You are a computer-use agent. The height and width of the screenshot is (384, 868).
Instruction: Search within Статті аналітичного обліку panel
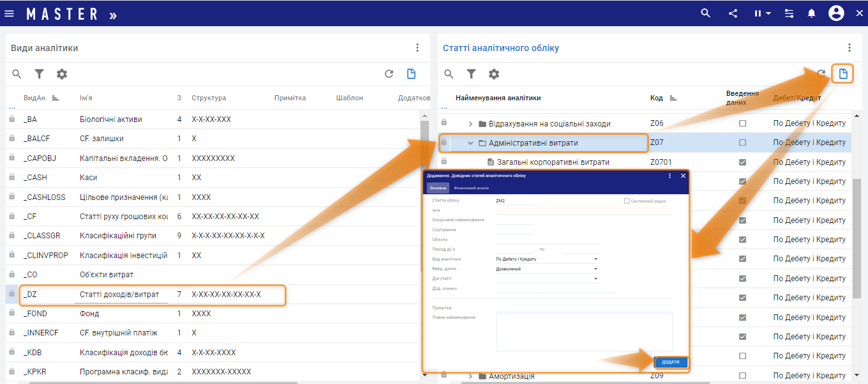449,74
